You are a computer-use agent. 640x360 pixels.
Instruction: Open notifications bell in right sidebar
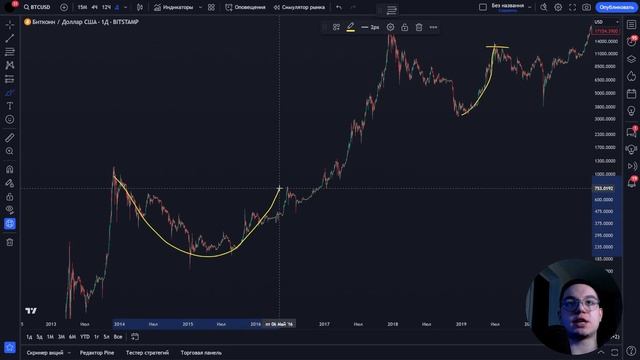631,182
